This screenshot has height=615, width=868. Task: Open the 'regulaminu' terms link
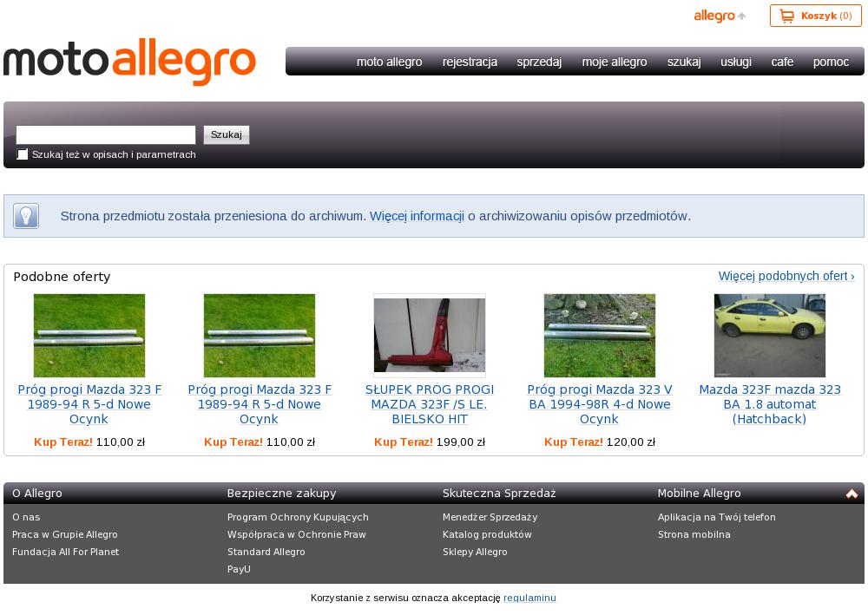(x=529, y=598)
